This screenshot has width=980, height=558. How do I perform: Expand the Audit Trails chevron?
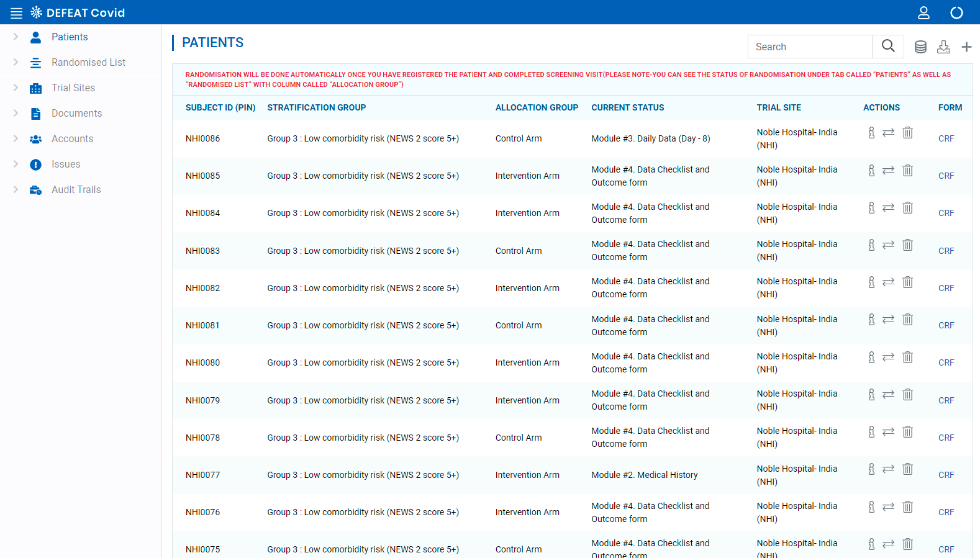tap(16, 190)
